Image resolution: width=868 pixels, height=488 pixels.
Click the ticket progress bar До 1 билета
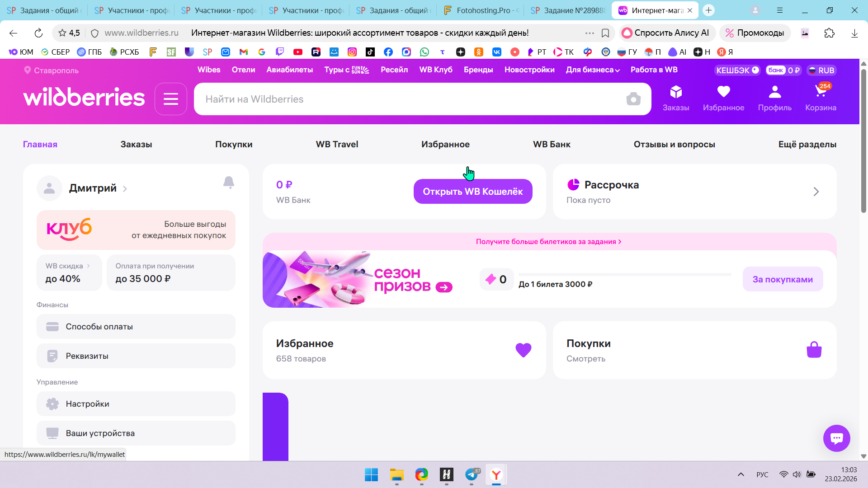[624, 274]
